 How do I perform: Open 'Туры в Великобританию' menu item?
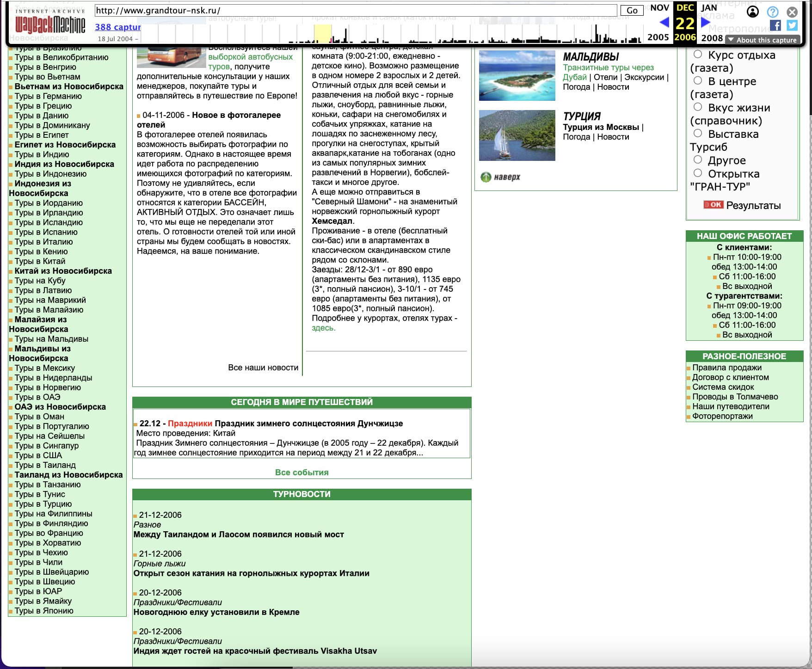[62, 57]
